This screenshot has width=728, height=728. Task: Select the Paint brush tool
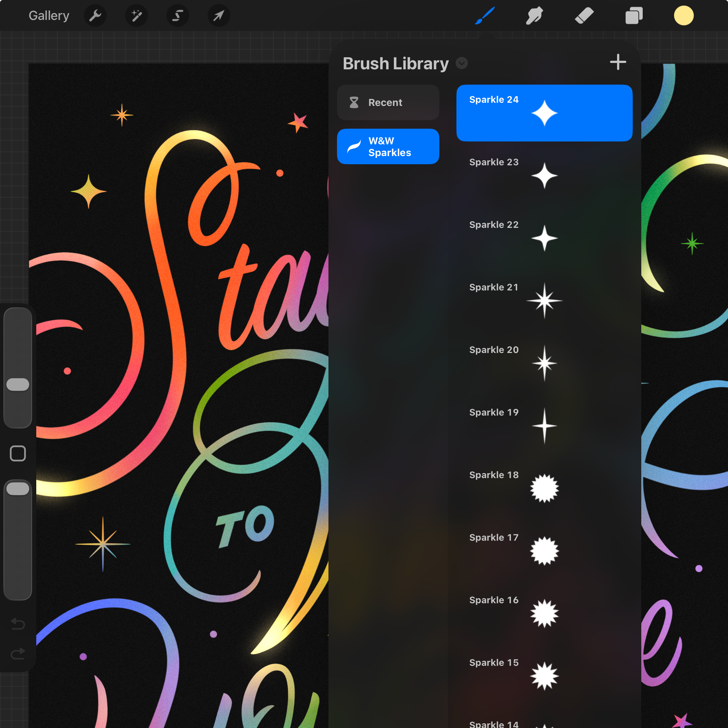(484, 15)
